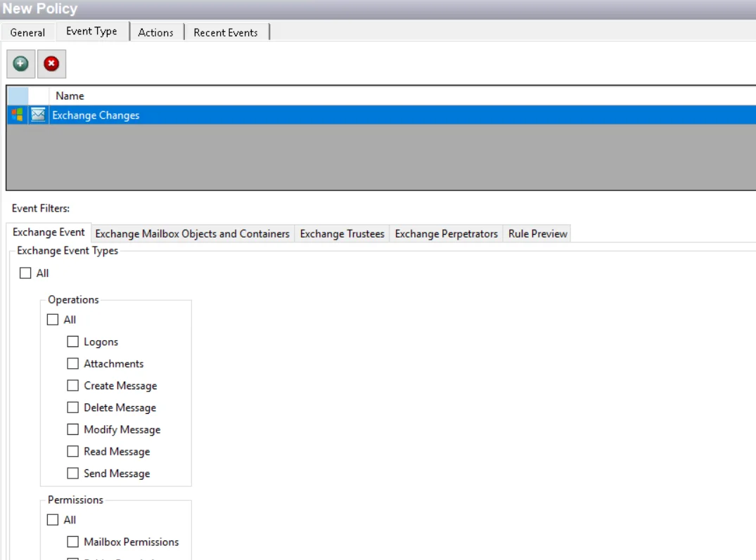Viewport: 756px width, 560px height.
Task: Tick the Send Message checkbox
Action: pyautogui.click(x=73, y=474)
